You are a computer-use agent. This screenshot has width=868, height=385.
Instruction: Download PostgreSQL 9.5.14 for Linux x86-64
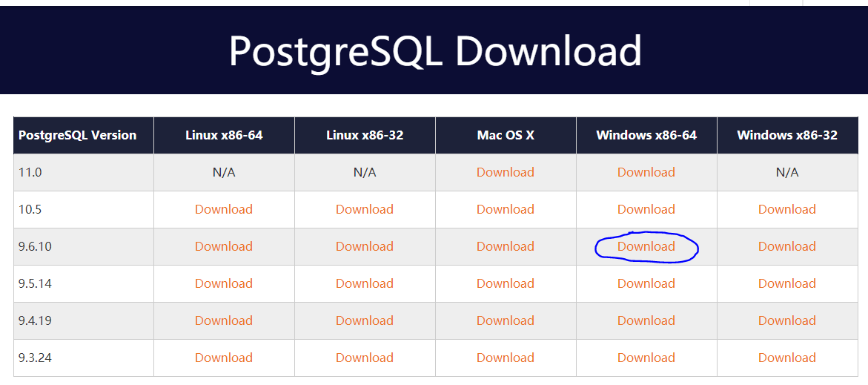(x=224, y=283)
